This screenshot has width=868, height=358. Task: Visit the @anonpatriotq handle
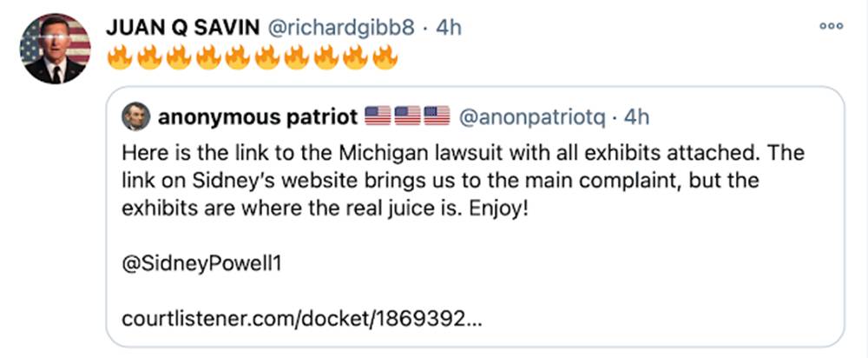(534, 116)
